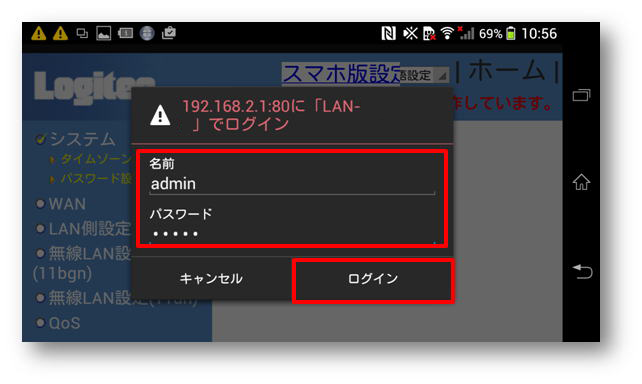This screenshot has width=642, height=384.
Task: Tap the ログイン button
Action: pyautogui.click(x=373, y=280)
